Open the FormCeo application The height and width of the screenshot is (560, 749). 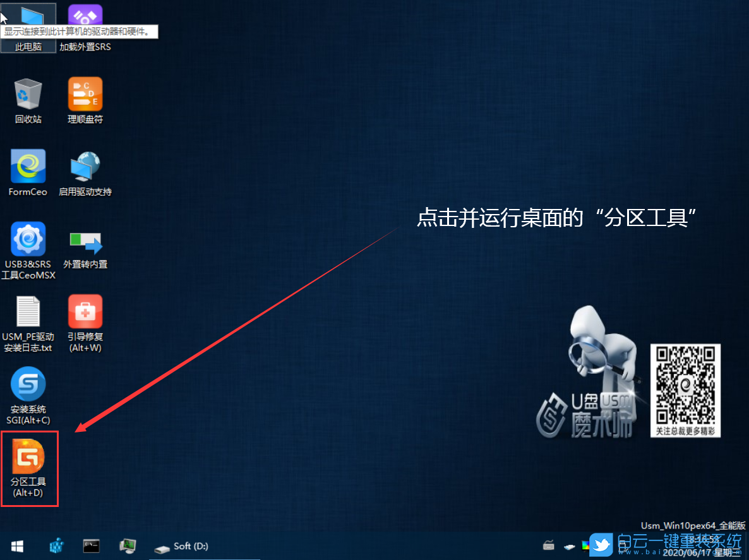(28, 167)
